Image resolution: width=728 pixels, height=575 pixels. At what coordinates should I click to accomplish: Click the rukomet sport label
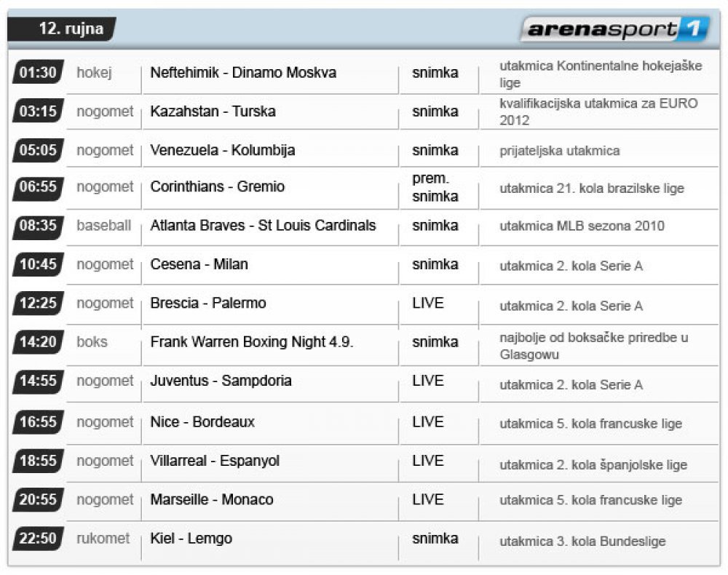103,539
